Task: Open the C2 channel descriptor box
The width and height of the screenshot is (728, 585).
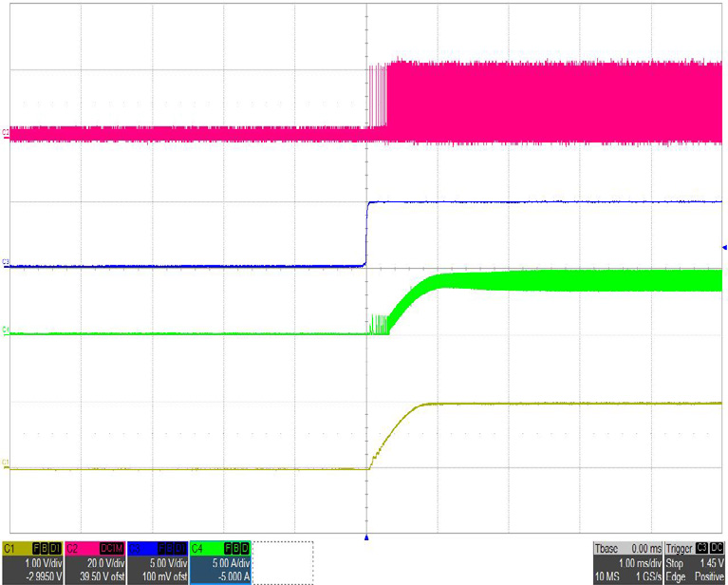Action: (x=95, y=561)
